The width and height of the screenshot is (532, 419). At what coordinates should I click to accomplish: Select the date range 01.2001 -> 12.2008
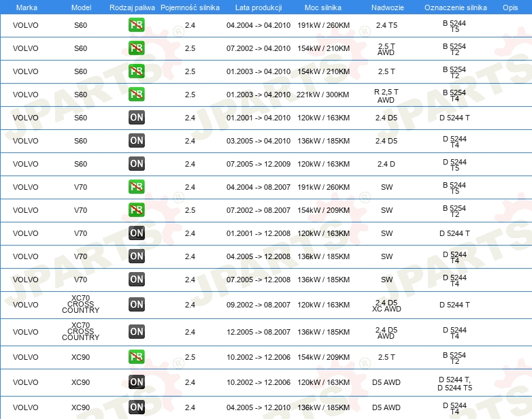point(259,233)
